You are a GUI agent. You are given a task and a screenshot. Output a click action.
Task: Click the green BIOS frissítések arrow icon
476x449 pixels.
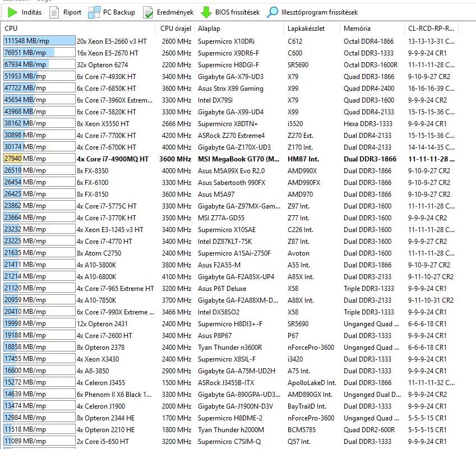click(x=206, y=12)
